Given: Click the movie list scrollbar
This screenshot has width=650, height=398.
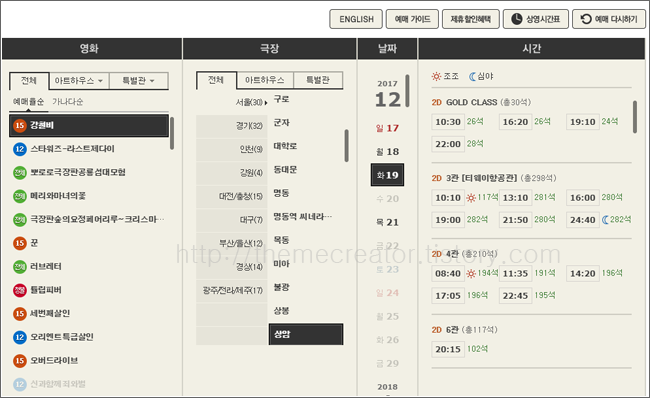Looking at the screenshot, I should coord(172,133).
